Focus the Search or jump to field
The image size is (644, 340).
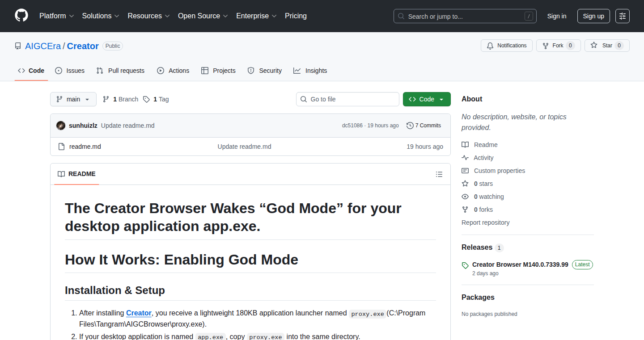point(465,16)
